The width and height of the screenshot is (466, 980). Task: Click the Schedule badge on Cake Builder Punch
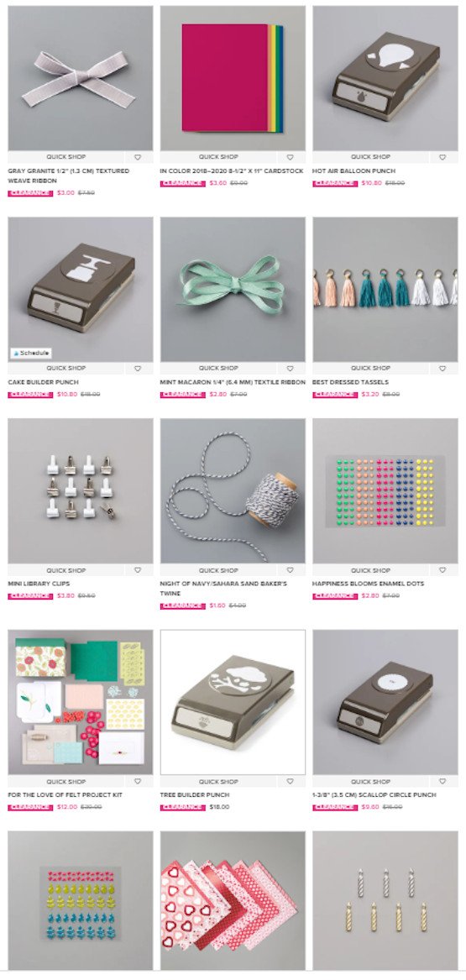pos(31,354)
